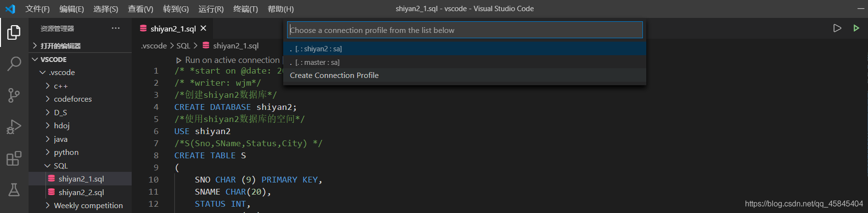
Task: Select the shiyan2 sa connection profile
Action: pyautogui.click(x=319, y=49)
